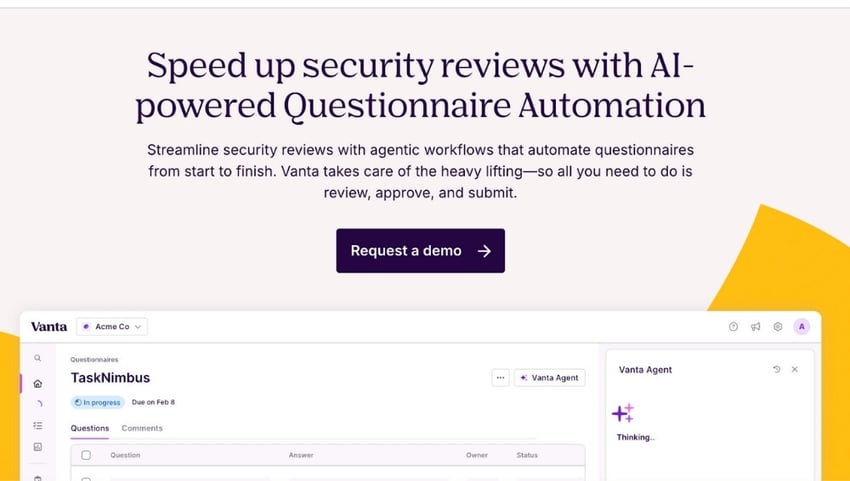Image resolution: width=850 pixels, height=481 pixels.
Task: Switch to the Comments tab
Action: 142,428
